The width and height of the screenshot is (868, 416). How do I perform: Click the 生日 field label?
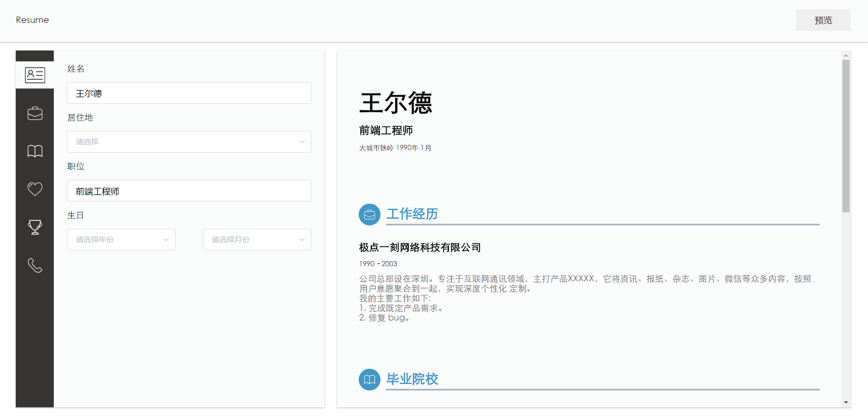click(x=76, y=215)
